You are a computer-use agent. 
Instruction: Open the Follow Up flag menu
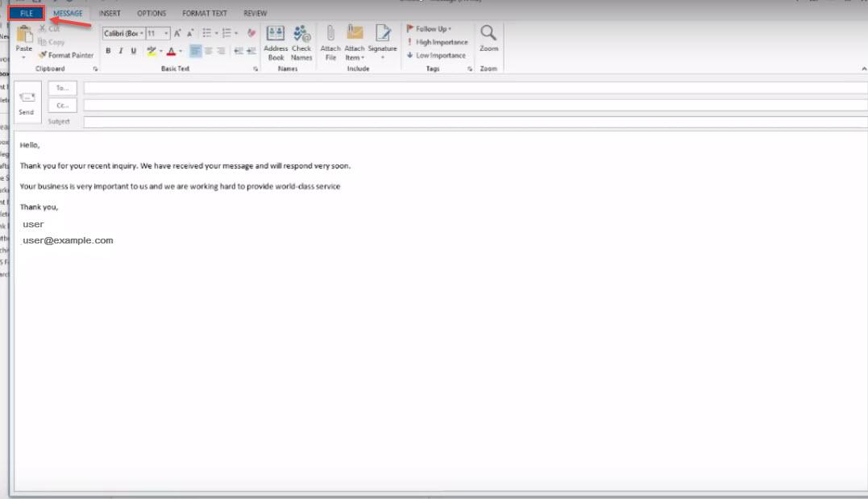coord(429,29)
